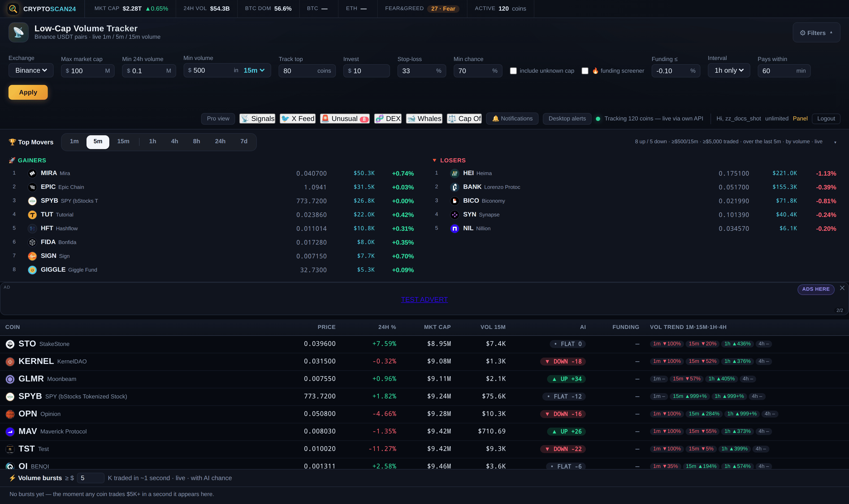Image resolution: width=849 pixels, height=504 pixels.
Task: Click the Apply button
Action: pyautogui.click(x=28, y=92)
